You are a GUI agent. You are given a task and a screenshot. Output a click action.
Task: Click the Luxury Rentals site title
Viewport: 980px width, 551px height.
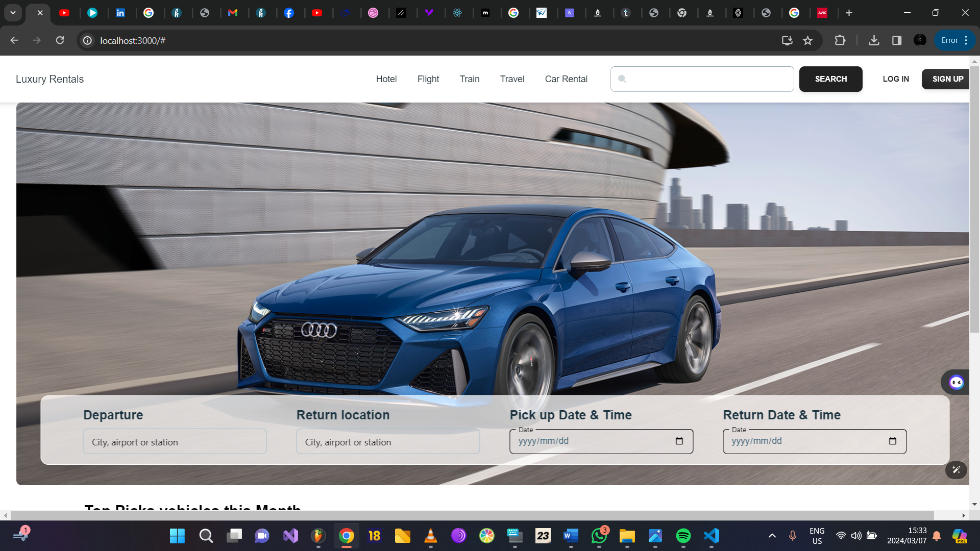click(50, 79)
